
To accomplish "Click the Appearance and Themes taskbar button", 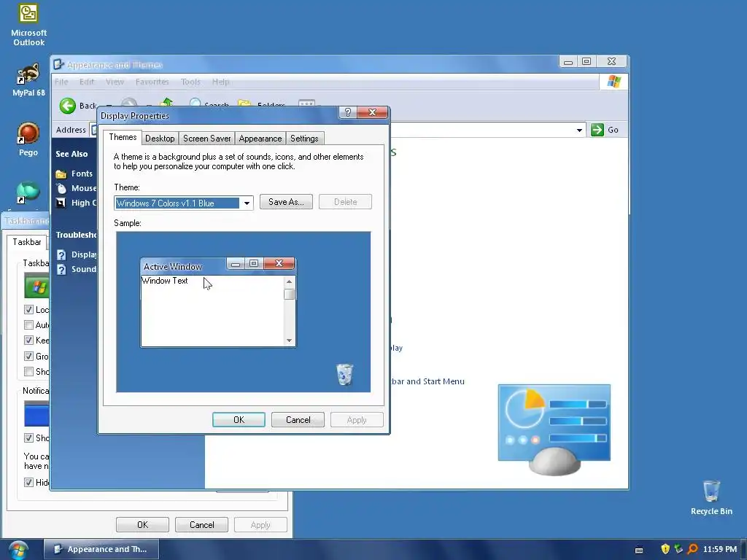I will click(x=101, y=549).
